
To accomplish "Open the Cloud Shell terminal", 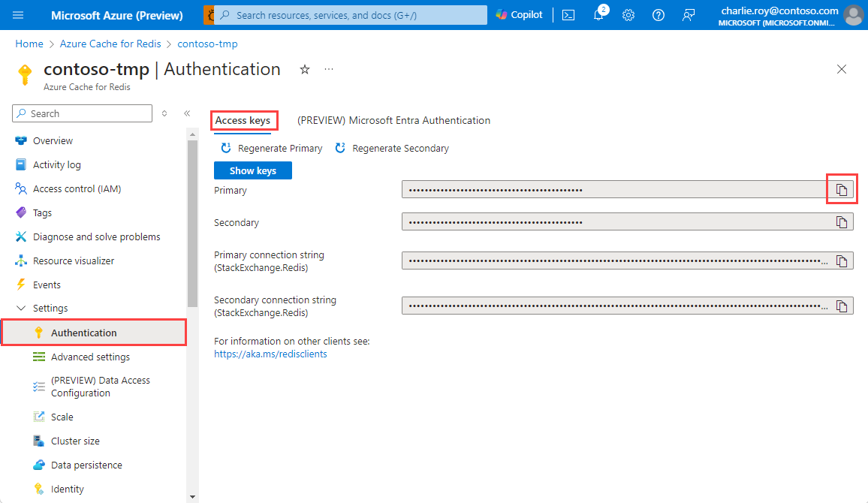I will tap(568, 14).
